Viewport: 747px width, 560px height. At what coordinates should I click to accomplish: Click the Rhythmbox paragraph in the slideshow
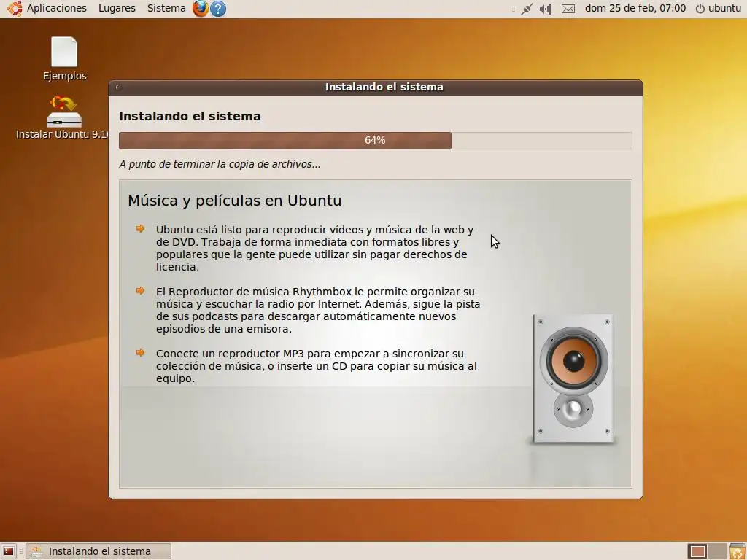click(318, 310)
